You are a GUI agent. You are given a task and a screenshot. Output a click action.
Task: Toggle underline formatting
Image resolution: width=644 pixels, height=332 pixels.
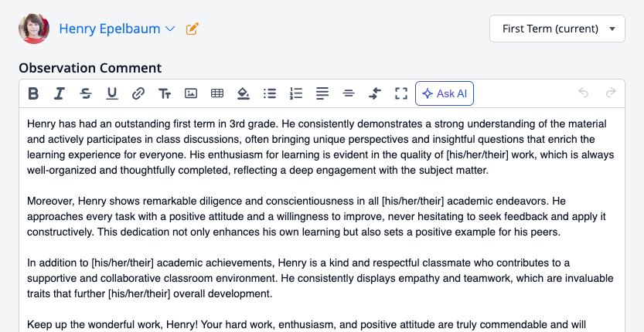tap(111, 93)
